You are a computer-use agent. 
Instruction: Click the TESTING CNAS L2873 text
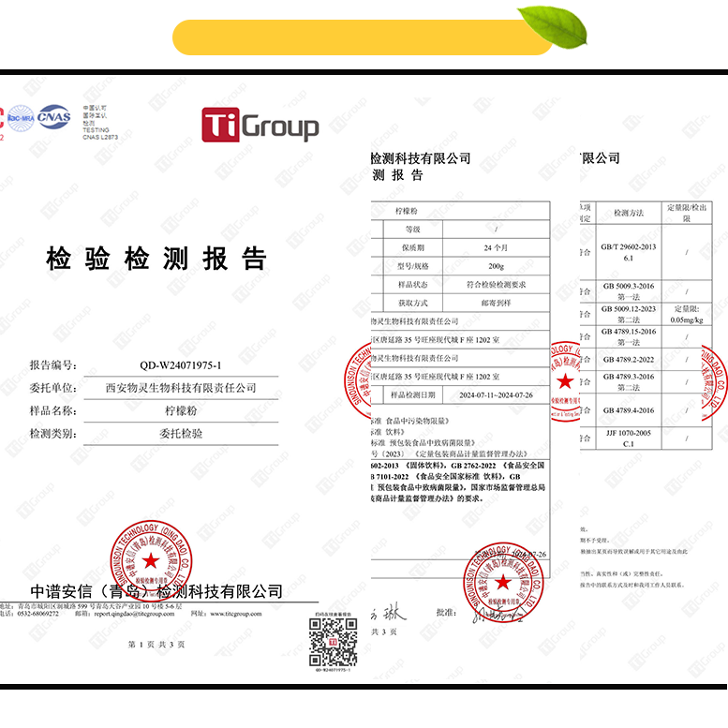(100, 134)
